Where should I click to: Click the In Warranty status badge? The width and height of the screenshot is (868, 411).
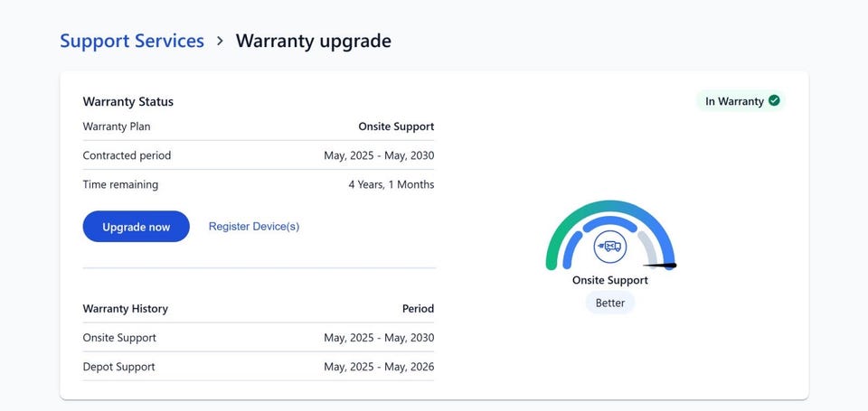pyautogui.click(x=741, y=101)
